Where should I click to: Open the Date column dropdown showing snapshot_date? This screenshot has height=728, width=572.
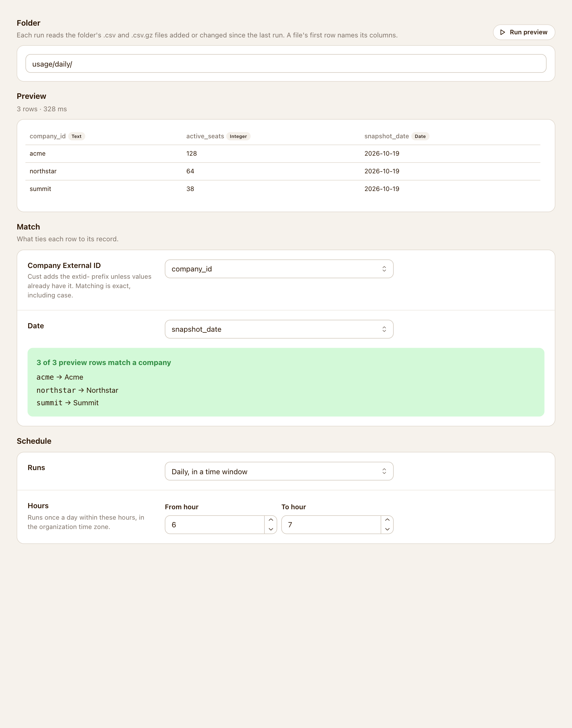279,329
